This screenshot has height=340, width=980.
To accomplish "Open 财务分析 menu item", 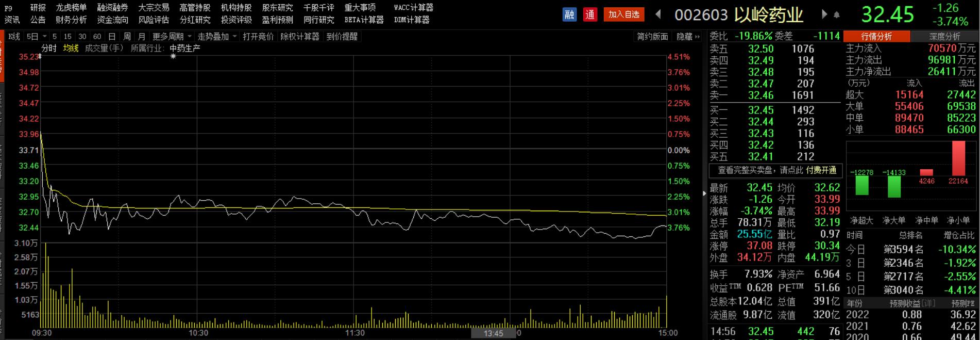I will click(71, 20).
